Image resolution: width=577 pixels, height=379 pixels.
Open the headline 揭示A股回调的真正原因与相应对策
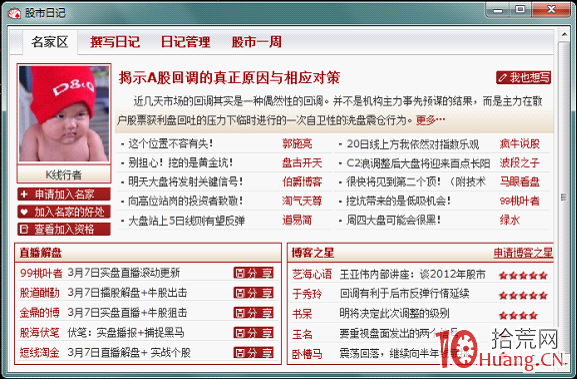pos(229,78)
